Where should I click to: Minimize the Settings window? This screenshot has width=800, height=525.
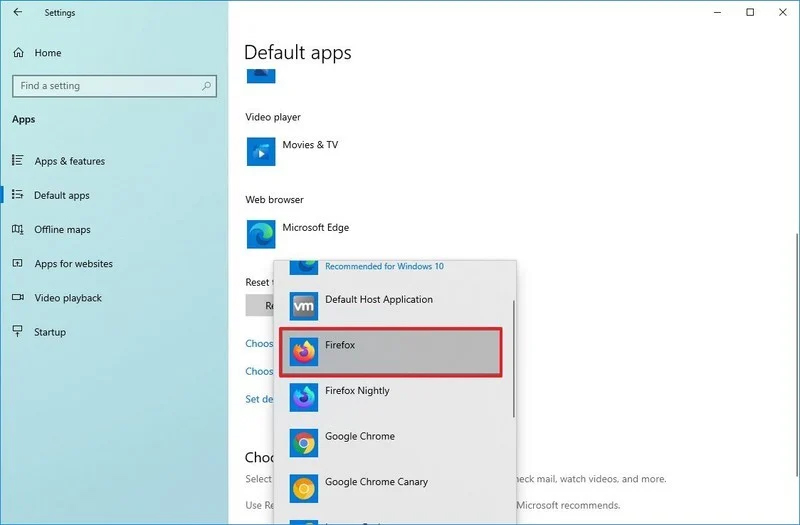click(x=717, y=12)
